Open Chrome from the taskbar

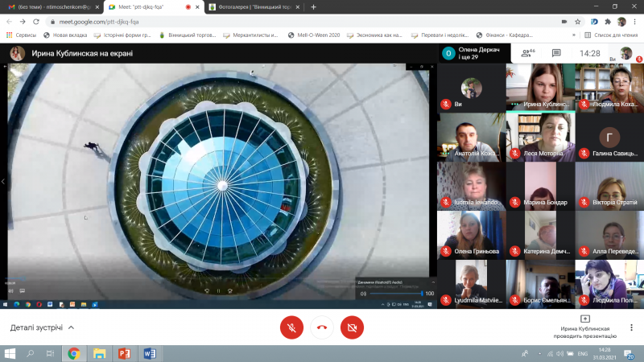point(74,353)
